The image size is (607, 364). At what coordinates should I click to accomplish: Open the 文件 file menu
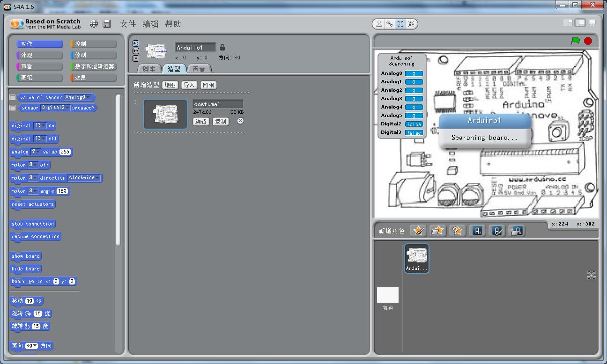tap(127, 24)
